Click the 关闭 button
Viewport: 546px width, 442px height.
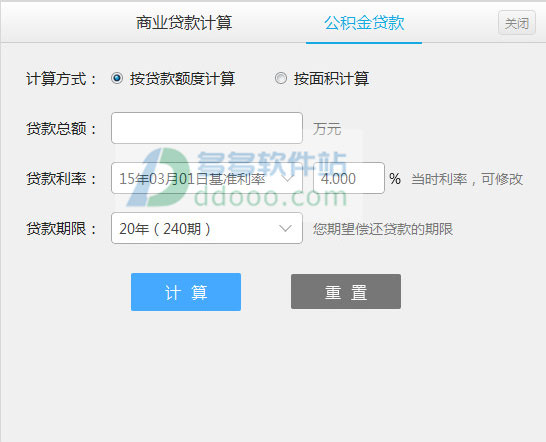coord(517,23)
